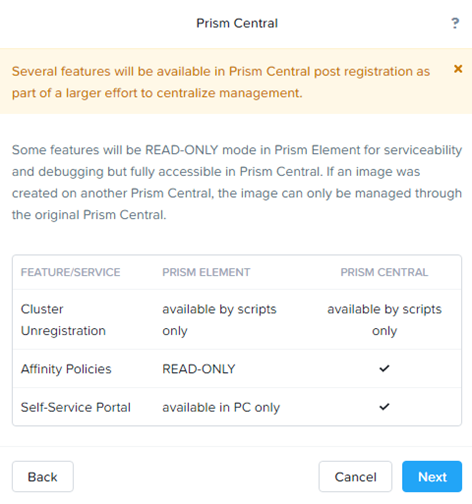Select the Affinity Policies row label
The width and height of the screenshot is (472, 504).
pyautogui.click(x=66, y=369)
